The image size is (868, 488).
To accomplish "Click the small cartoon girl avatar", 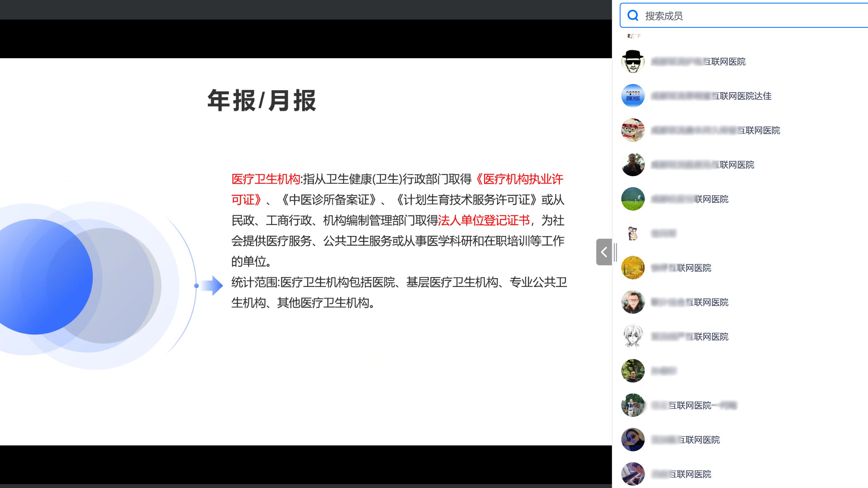I will coord(633,233).
